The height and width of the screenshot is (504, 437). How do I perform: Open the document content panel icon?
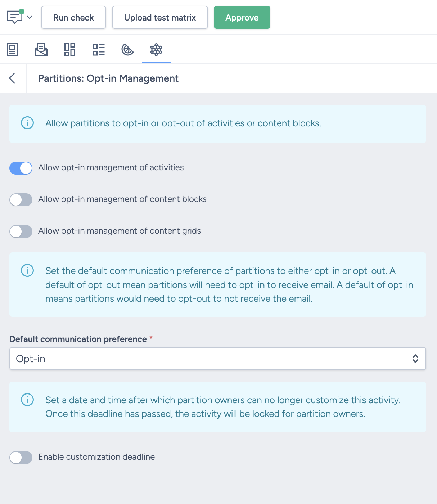[12, 50]
